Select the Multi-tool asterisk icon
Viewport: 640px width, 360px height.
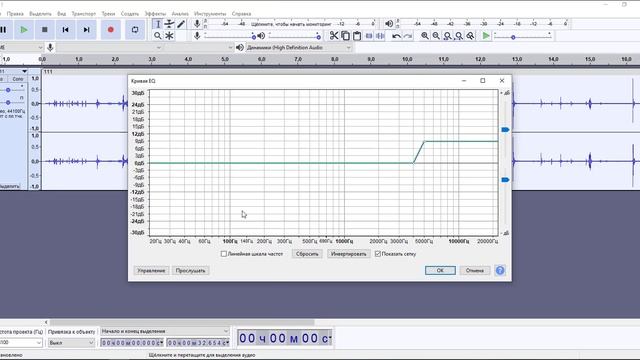169,36
